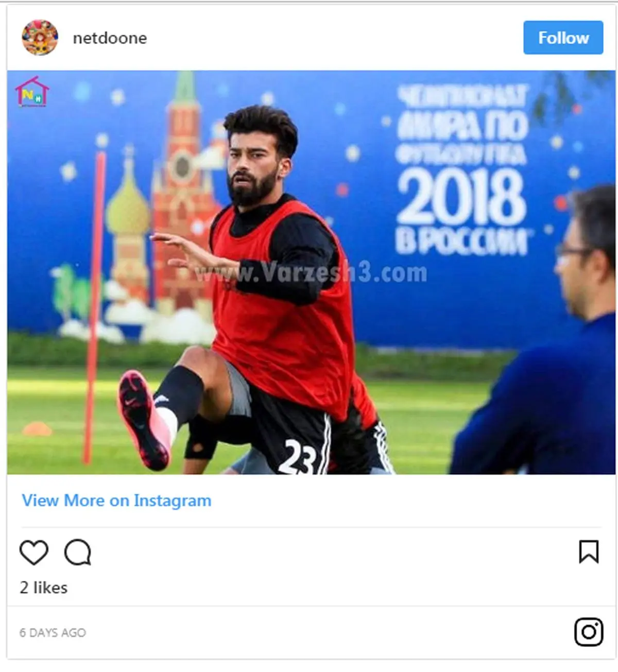This screenshot has width=618, height=672.
Task: Click the pink house logo watermark
Action: pos(32,92)
